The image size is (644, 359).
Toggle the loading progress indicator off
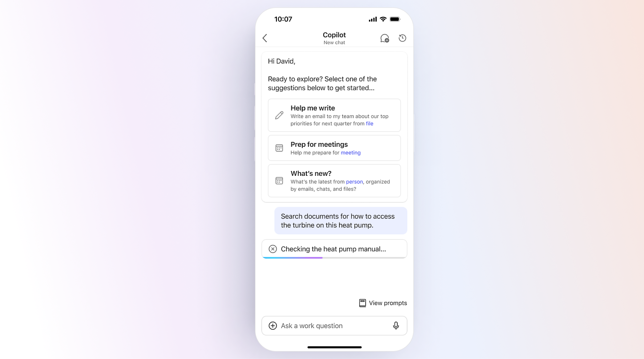point(273,249)
